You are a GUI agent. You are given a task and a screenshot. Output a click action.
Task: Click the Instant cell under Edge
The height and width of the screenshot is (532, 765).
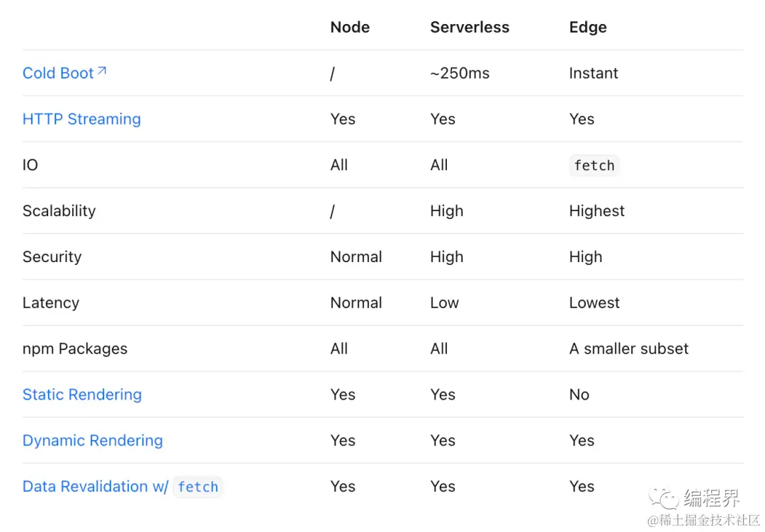click(594, 73)
